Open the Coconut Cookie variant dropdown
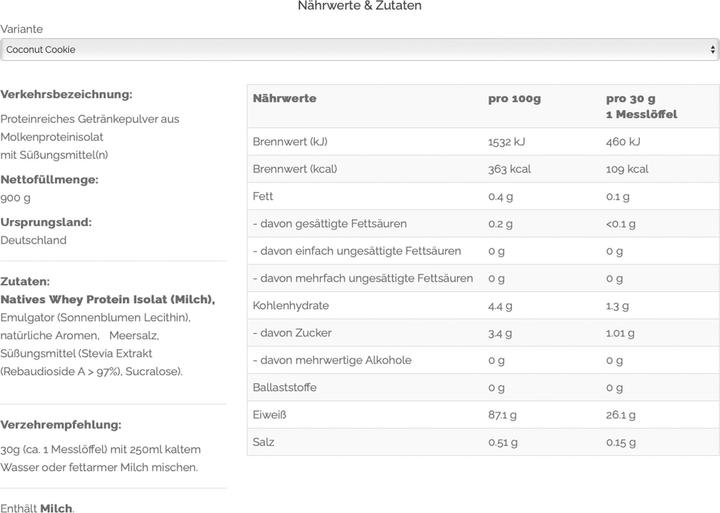The height and width of the screenshot is (513, 720). click(x=359, y=49)
